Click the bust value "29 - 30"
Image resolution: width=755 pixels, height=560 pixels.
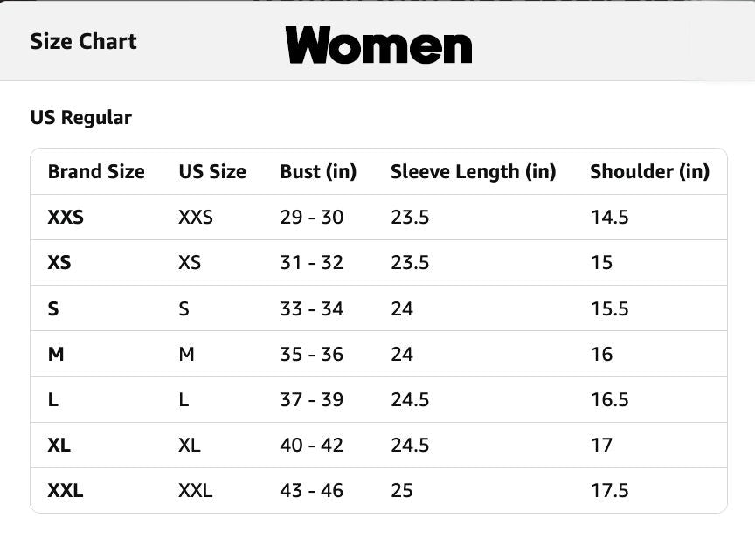pos(311,218)
